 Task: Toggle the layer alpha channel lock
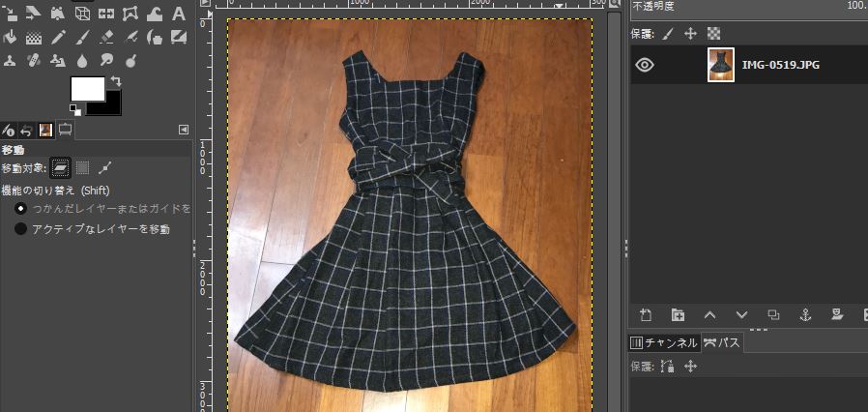713,33
